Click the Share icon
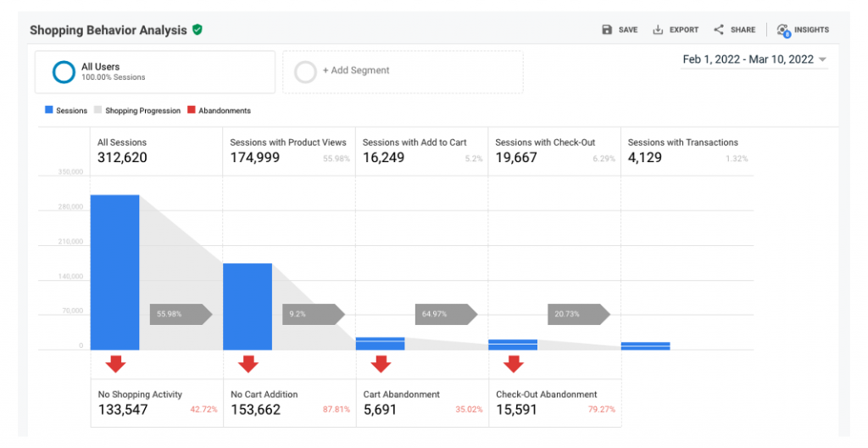The image size is (868, 448). point(719,30)
